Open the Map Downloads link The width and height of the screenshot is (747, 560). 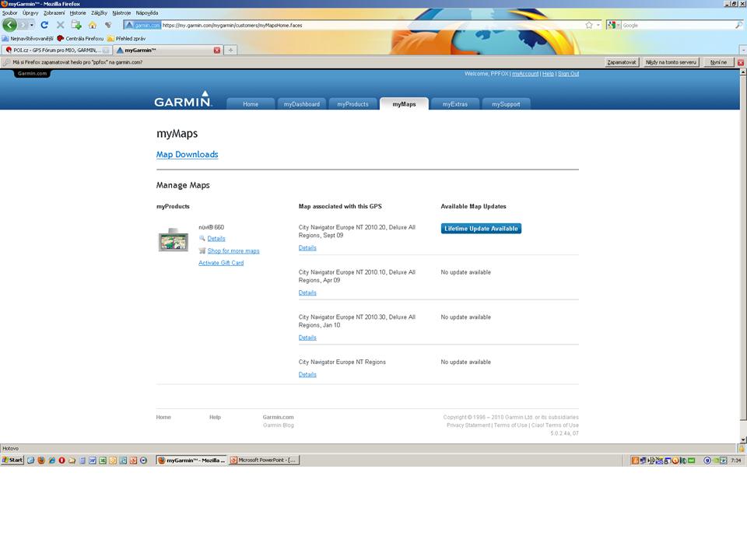point(187,155)
